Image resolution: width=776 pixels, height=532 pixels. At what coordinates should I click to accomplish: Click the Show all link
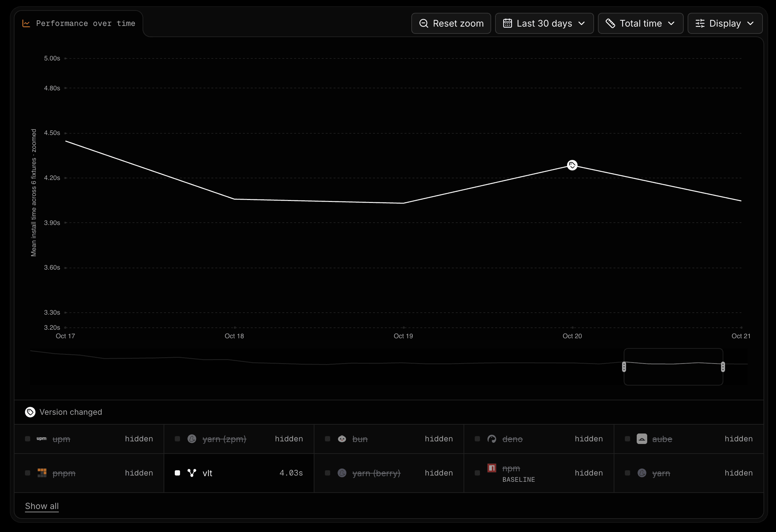click(x=42, y=506)
